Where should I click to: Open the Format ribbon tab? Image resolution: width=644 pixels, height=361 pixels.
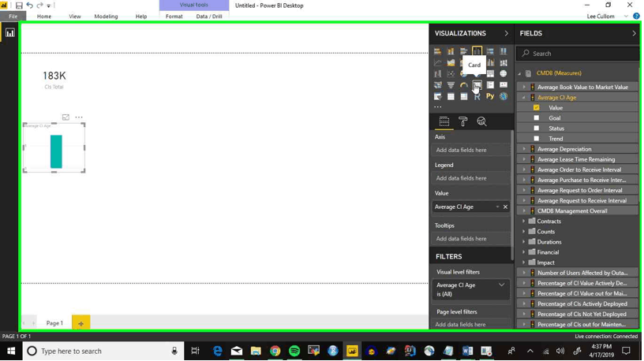click(174, 17)
